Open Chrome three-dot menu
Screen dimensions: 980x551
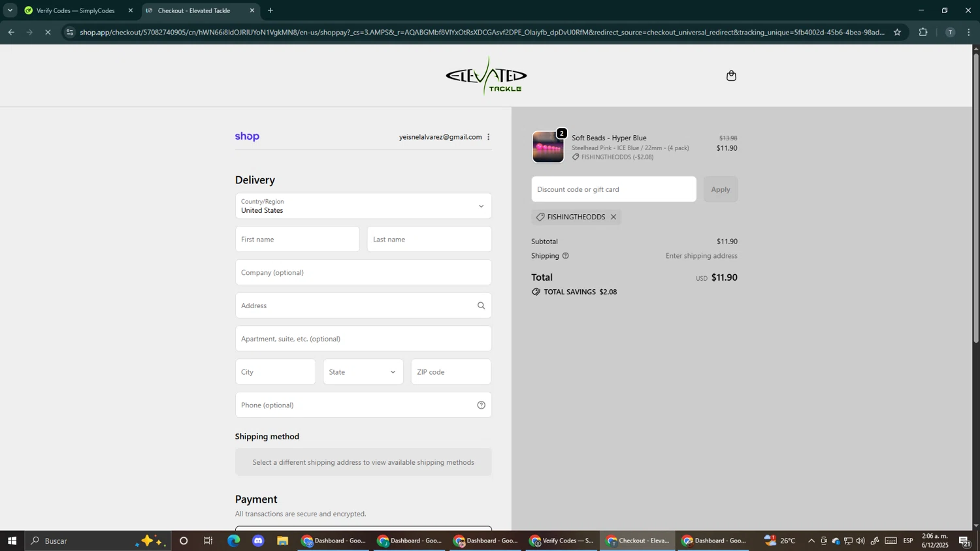(x=969, y=32)
